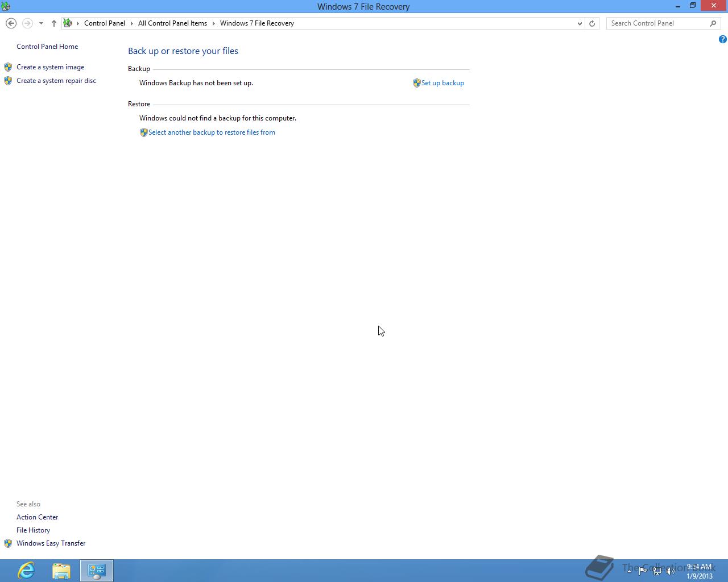This screenshot has width=728, height=582.
Task: Click the taskbar clock and date
Action: [699, 571]
